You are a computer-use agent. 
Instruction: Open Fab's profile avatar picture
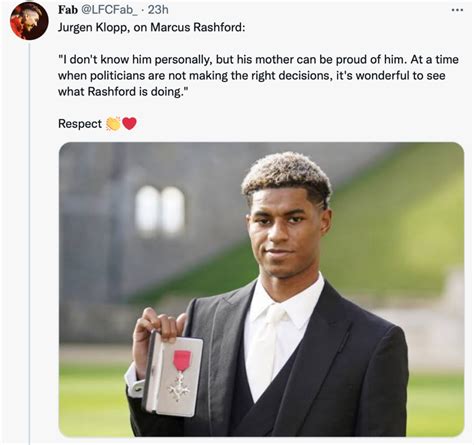(x=29, y=20)
